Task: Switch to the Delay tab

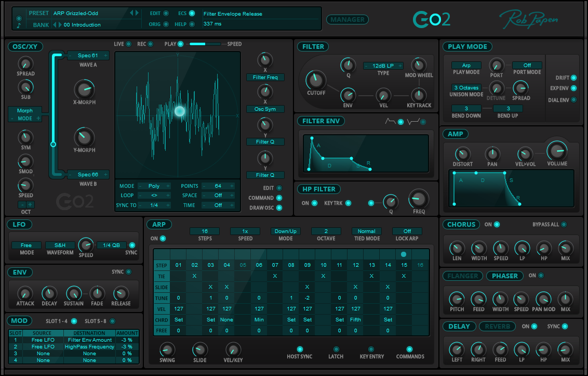Action: click(459, 327)
